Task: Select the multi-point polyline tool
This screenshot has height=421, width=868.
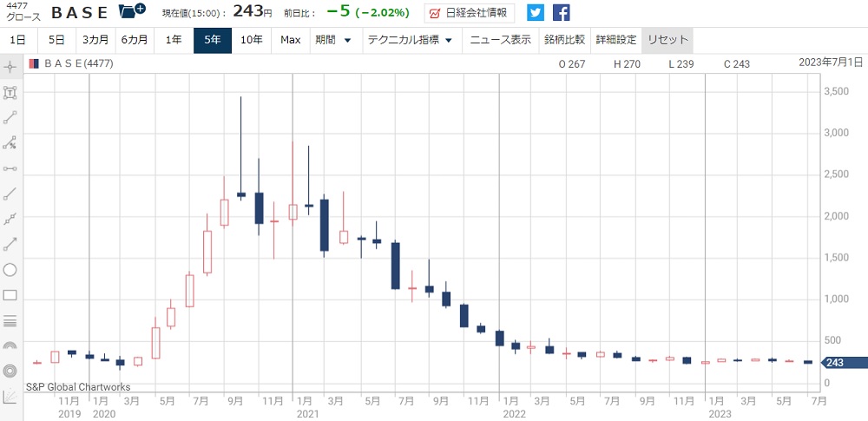Action: coord(10,219)
